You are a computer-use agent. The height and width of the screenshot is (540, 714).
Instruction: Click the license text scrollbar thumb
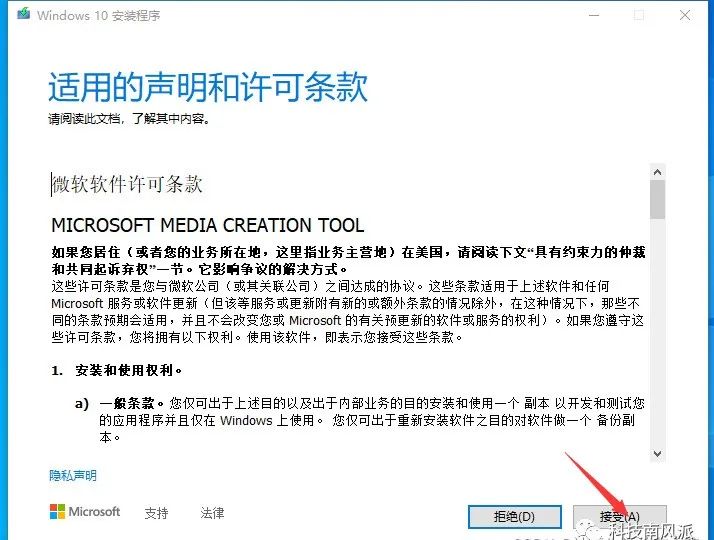(x=657, y=199)
